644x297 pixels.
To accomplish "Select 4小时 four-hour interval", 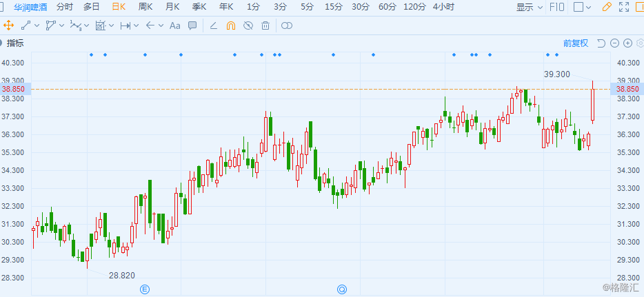I will (443, 7).
